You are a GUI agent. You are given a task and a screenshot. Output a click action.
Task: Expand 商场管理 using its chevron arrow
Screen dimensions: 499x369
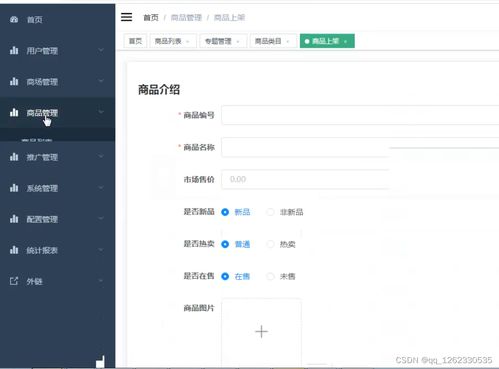click(101, 81)
